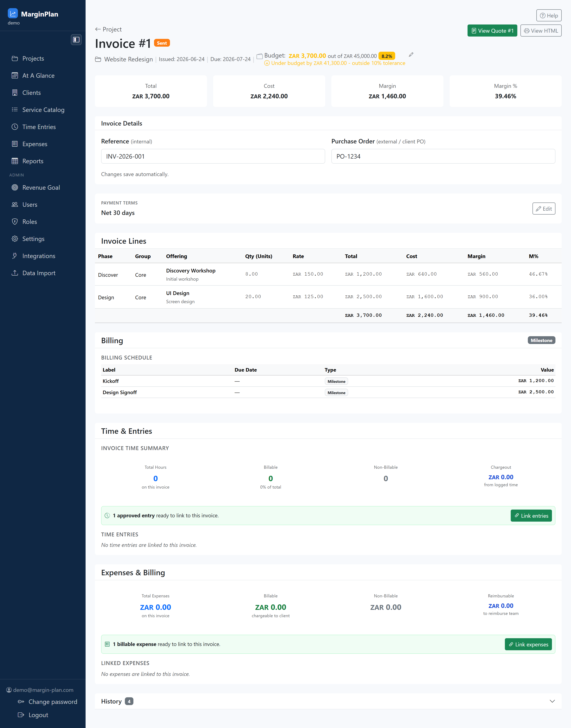
Task: Click the back arrow next to Project
Action: (x=98, y=29)
